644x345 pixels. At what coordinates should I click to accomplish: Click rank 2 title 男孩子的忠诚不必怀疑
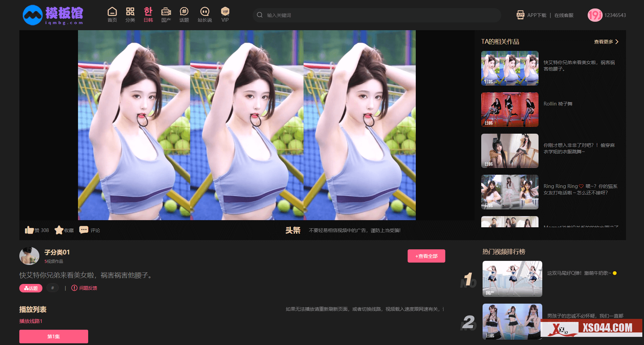585,316
